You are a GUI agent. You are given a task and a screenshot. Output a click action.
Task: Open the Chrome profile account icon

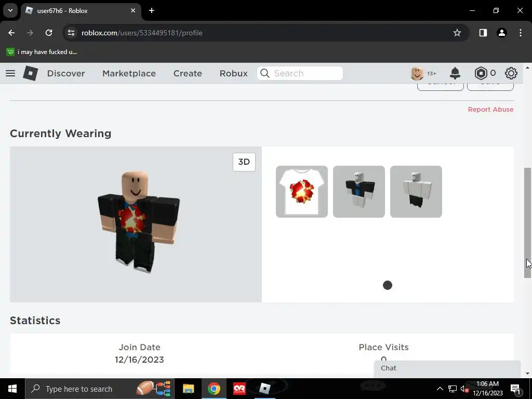502,33
